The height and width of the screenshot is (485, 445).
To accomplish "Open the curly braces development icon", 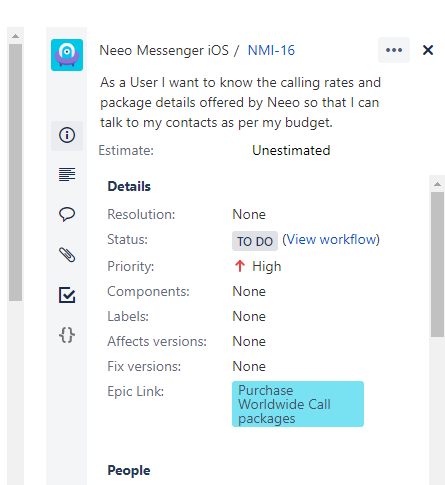I will [x=67, y=335].
